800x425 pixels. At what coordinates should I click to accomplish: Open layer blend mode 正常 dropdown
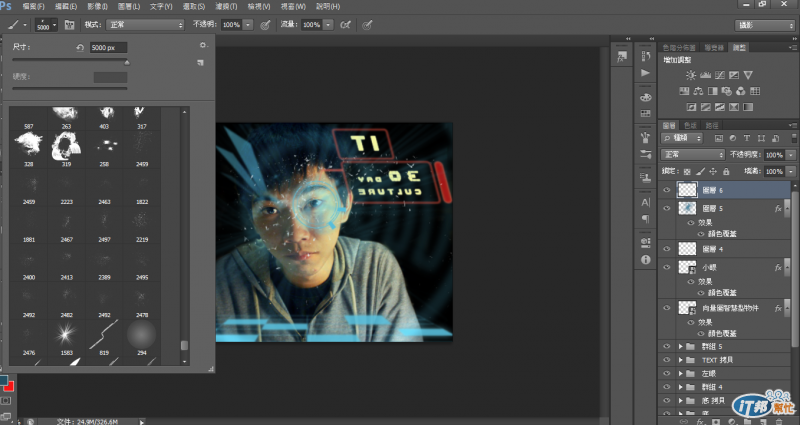tap(693, 155)
